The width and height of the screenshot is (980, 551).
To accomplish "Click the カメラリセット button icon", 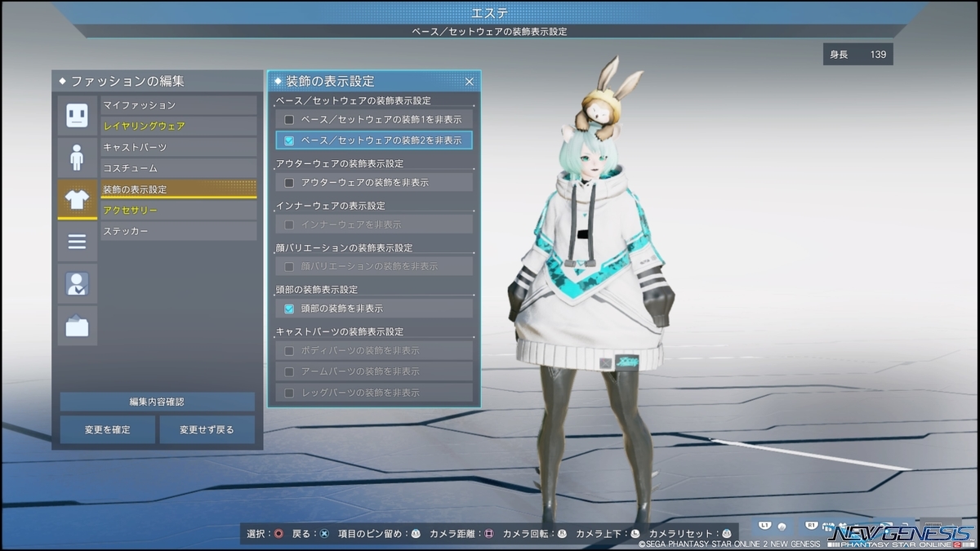I will (x=726, y=533).
